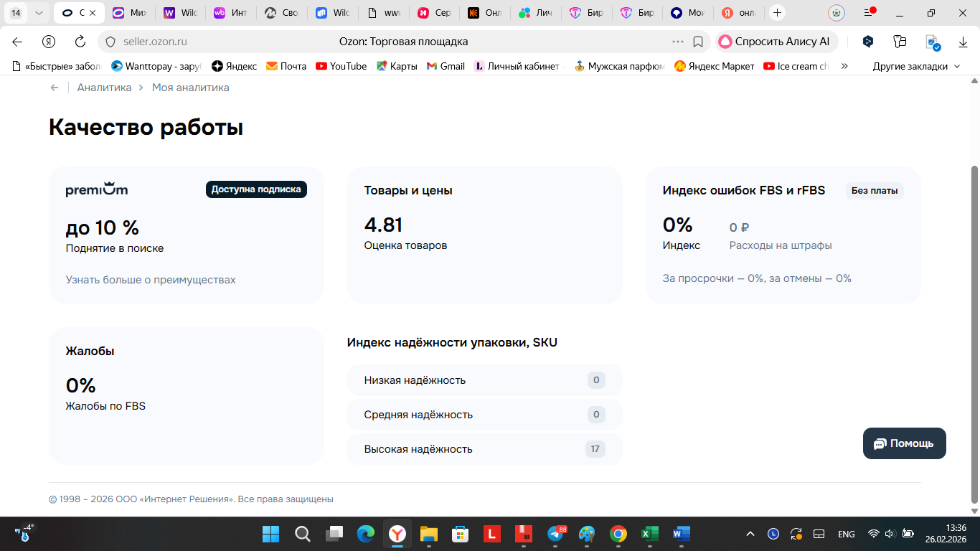The width and height of the screenshot is (980, 551).
Task: Click the Yandex Browser taskbar icon
Action: point(397,534)
